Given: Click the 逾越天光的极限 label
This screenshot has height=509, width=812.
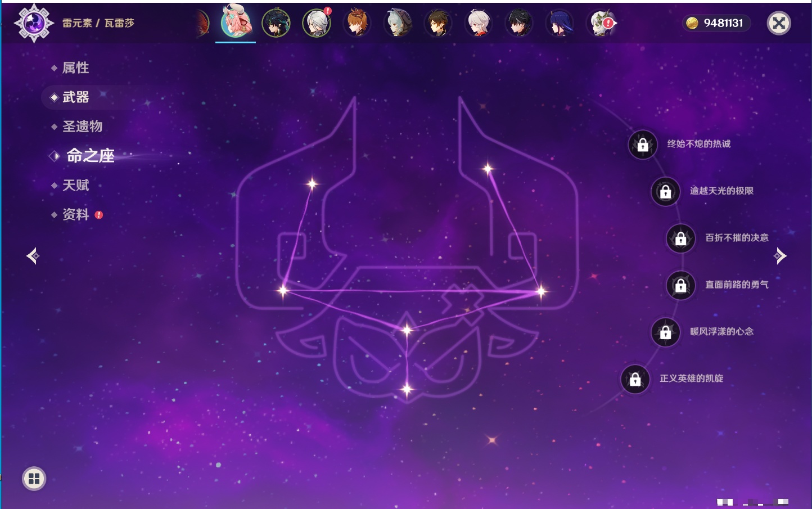Looking at the screenshot, I should (x=721, y=191).
